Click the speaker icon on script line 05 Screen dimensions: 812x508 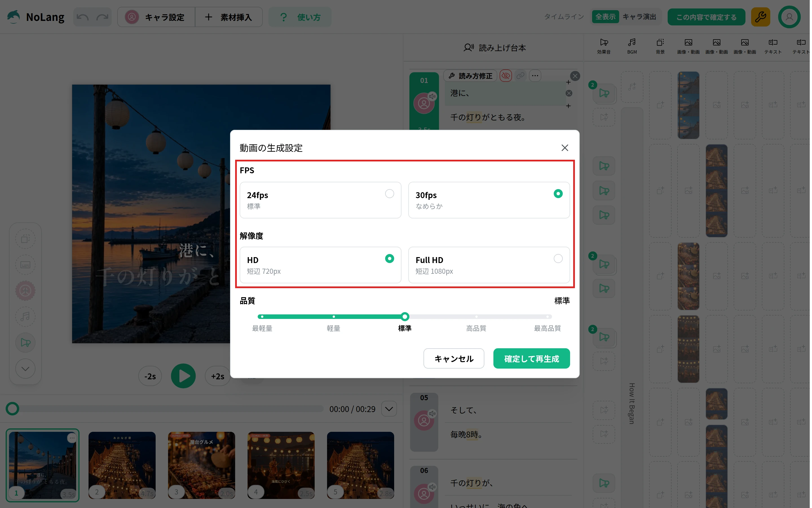point(432,413)
